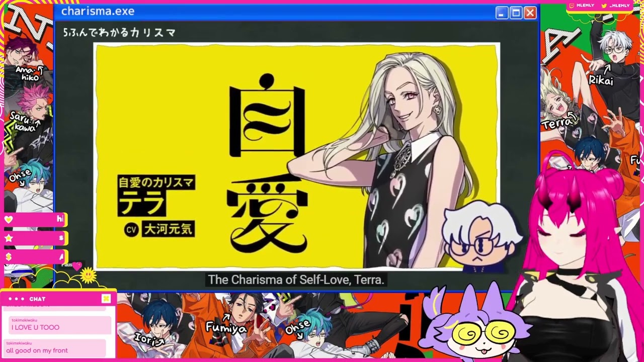Click the handwritten Sarukawa label
Viewport: 644px width, 362px height.
(x=25, y=123)
